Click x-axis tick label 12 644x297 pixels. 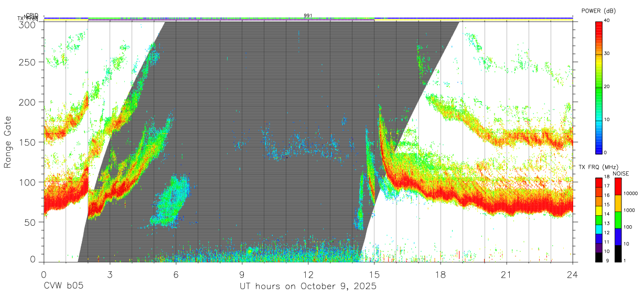coord(308,274)
